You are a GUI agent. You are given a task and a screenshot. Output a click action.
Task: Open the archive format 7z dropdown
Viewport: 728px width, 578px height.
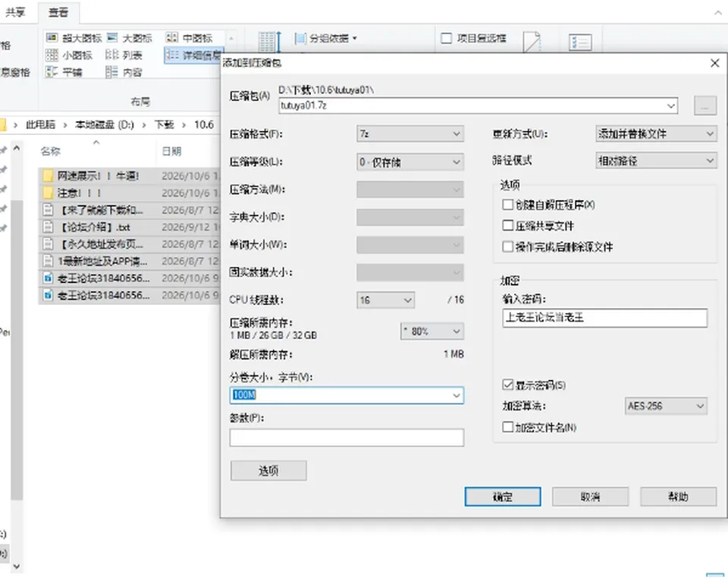[410, 134]
